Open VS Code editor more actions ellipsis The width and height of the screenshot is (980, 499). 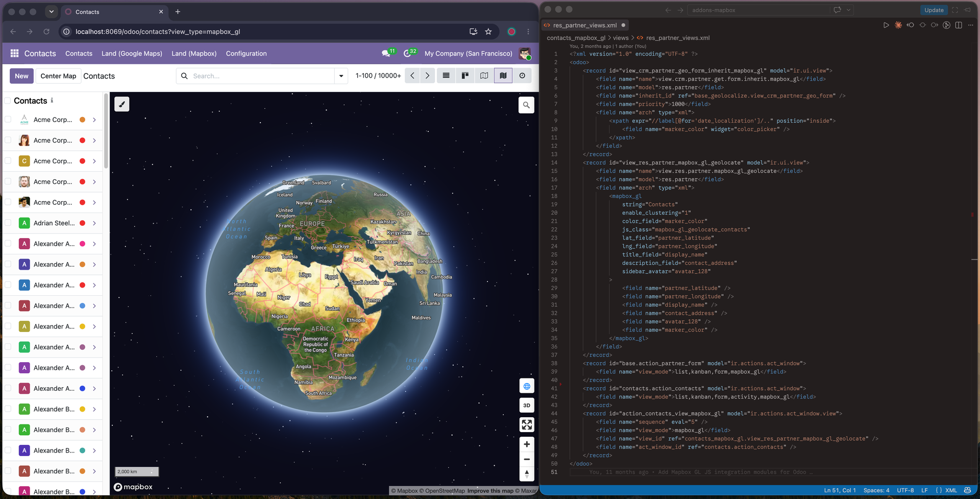[971, 25]
